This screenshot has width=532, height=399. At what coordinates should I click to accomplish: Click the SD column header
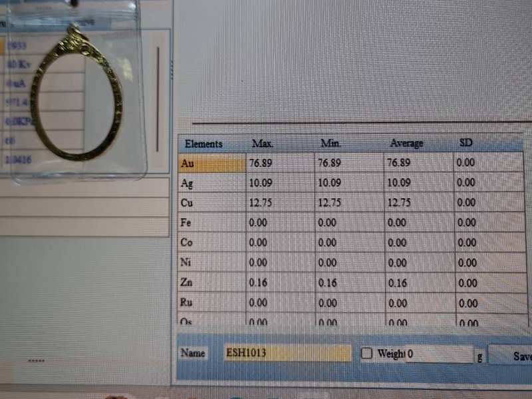coord(465,144)
